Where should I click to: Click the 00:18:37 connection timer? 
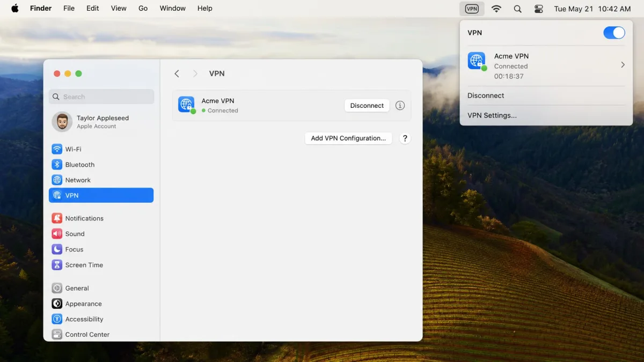(509, 76)
